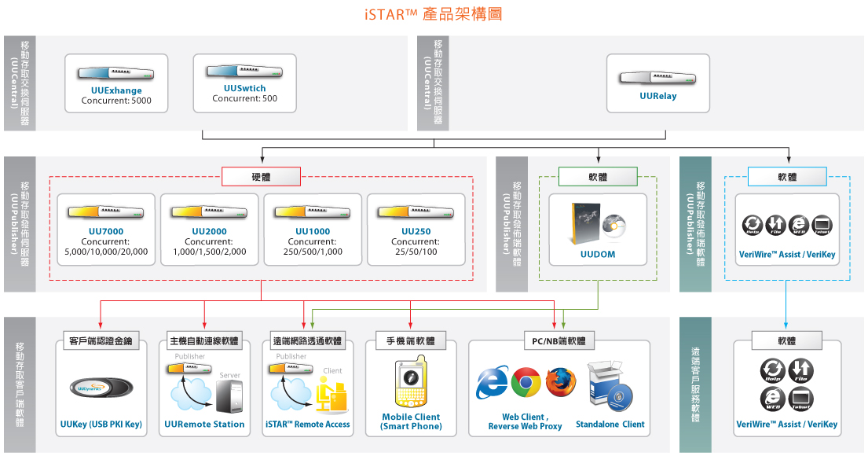Click the Mobile Client smartphone image
868x456 pixels.
tap(411, 383)
